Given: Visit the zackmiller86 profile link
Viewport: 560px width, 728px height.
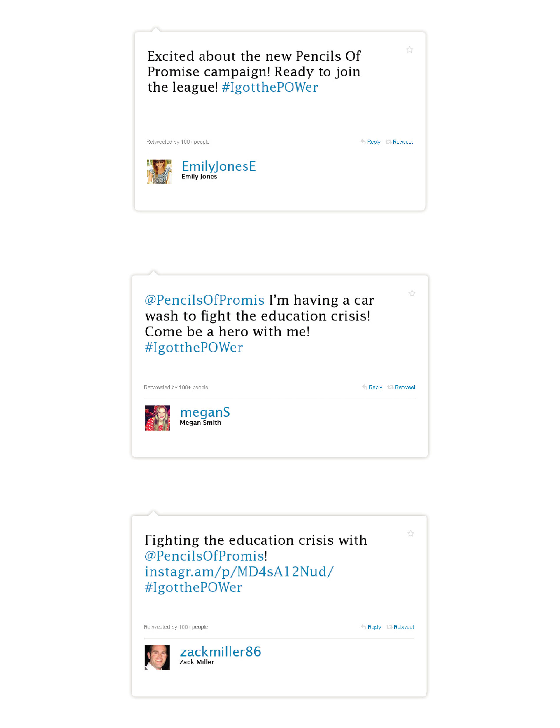Looking at the screenshot, I should point(220,652).
